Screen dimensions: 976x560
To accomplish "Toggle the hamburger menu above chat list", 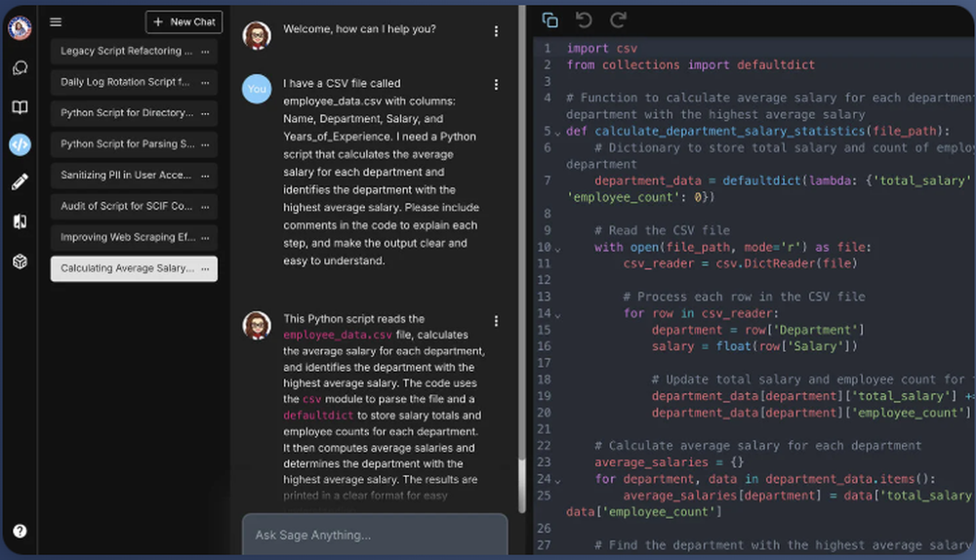I will coord(56,21).
